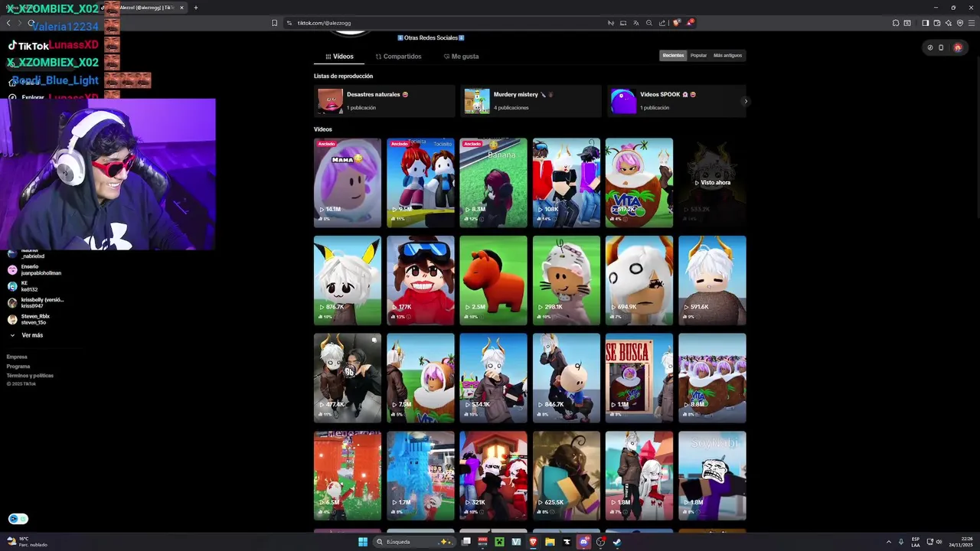Screen dimensions: 980x551
Task: Click the ESP LAA language indicator
Action: click(916, 542)
